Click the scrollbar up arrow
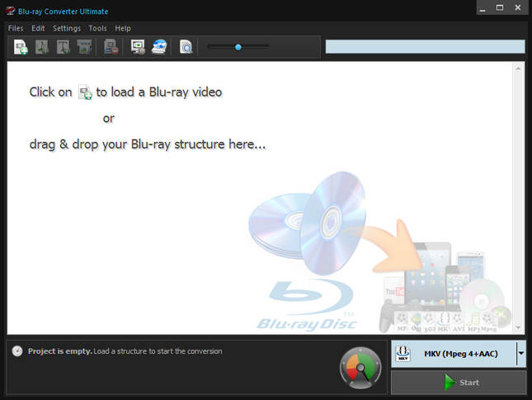Screen dimensions: 532x400 coord(518,68)
